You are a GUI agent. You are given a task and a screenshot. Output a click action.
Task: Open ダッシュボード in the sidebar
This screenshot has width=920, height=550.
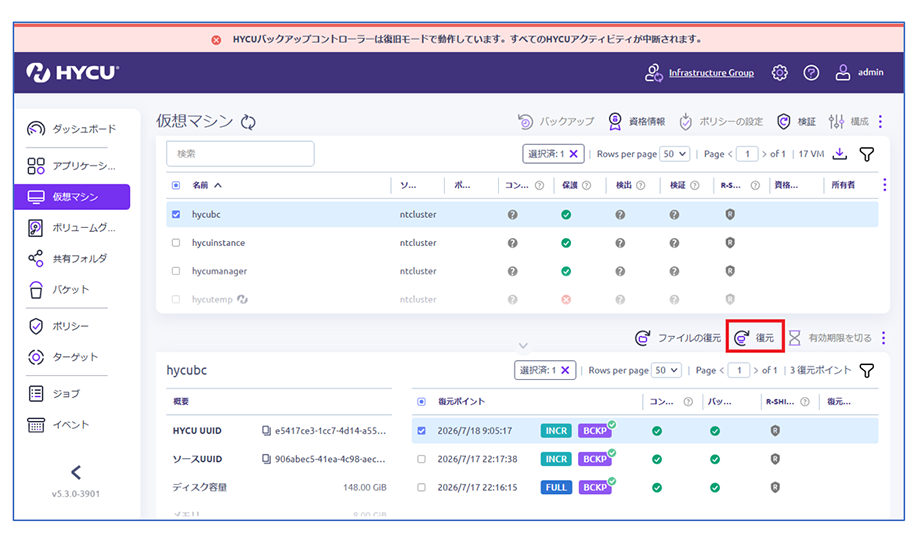point(72,129)
